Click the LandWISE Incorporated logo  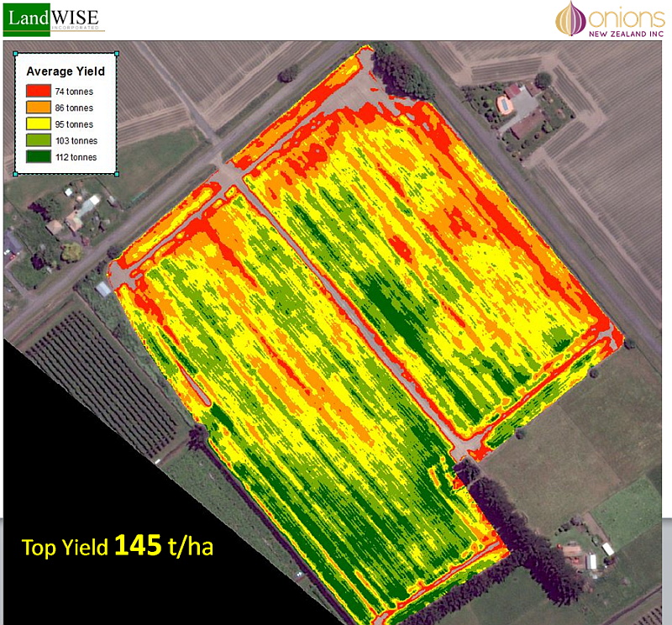tap(54, 19)
